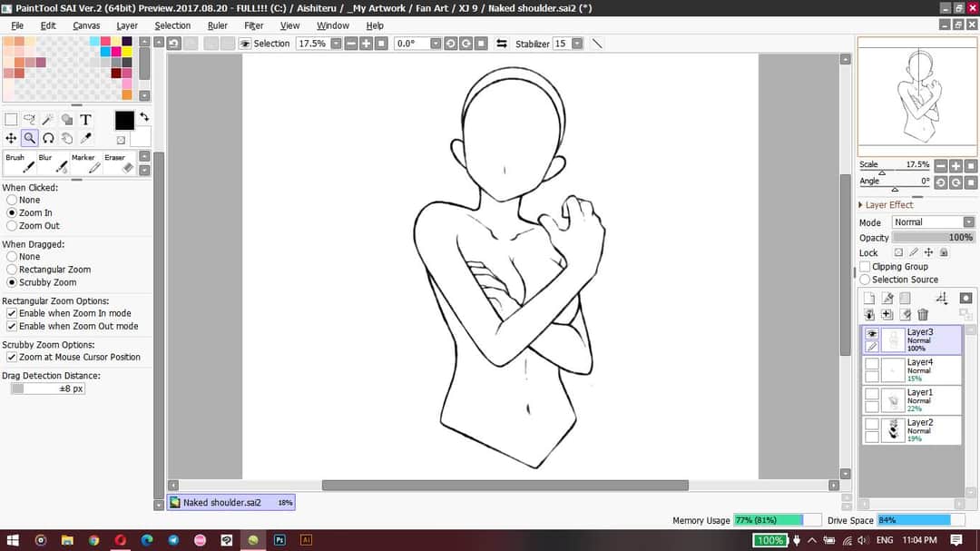Screen dimensions: 980x551
Task: Select 'Rectangular Zoom' radio option
Action: click(x=12, y=270)
